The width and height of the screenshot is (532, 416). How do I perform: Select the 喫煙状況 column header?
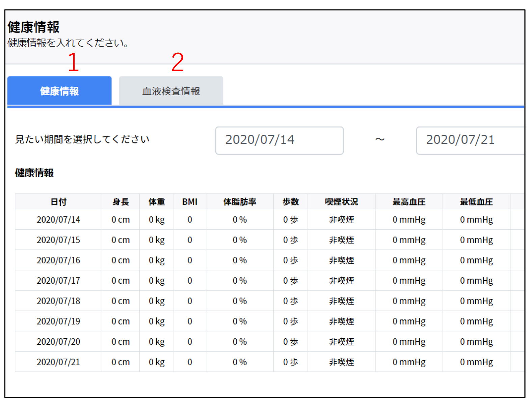tap(341, 202)
